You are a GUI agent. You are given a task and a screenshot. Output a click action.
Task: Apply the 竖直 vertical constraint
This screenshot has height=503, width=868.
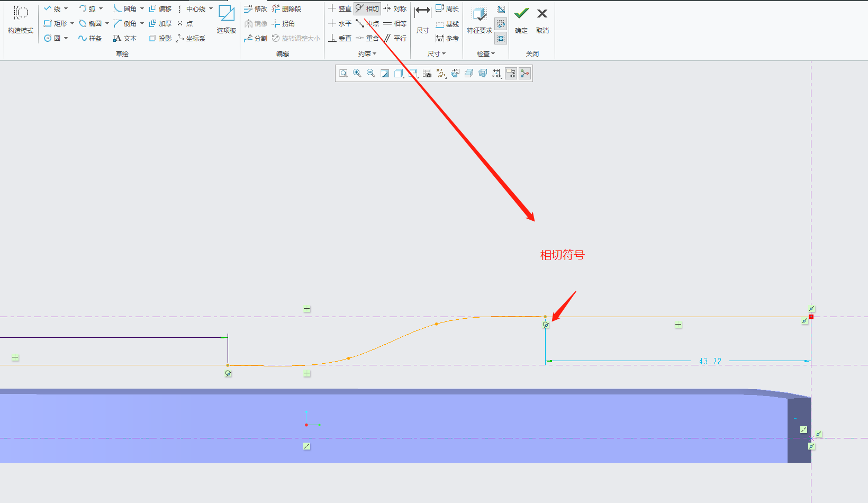click(x=340, y=9)
